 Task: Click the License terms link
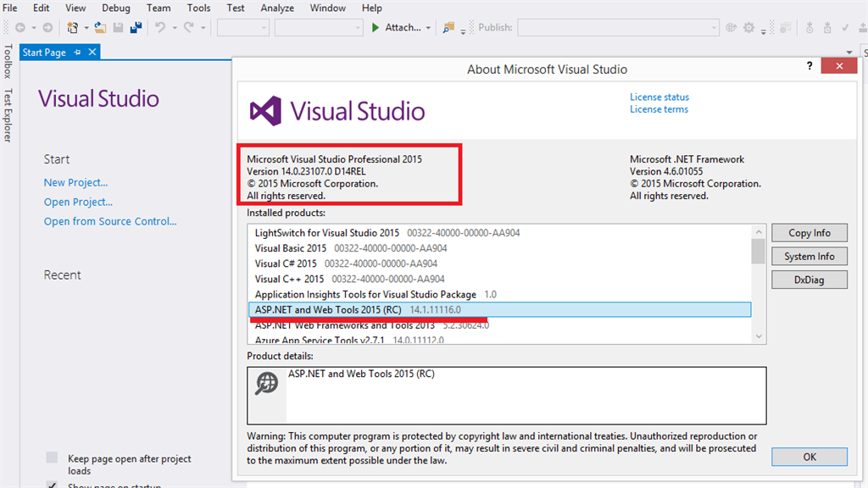coord(659,109)
